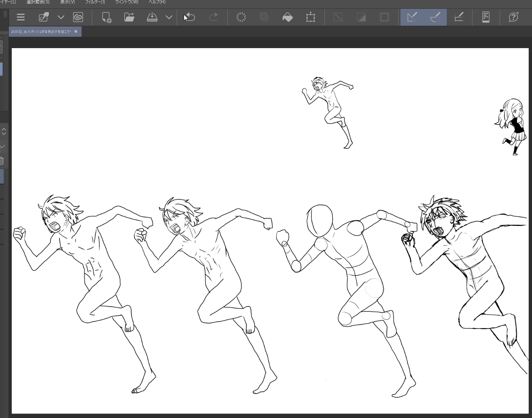The height and width of the screenshot is (418, 532).
Task: Click the Fill paint bucket icon
Action: click(x=287, y=17)
